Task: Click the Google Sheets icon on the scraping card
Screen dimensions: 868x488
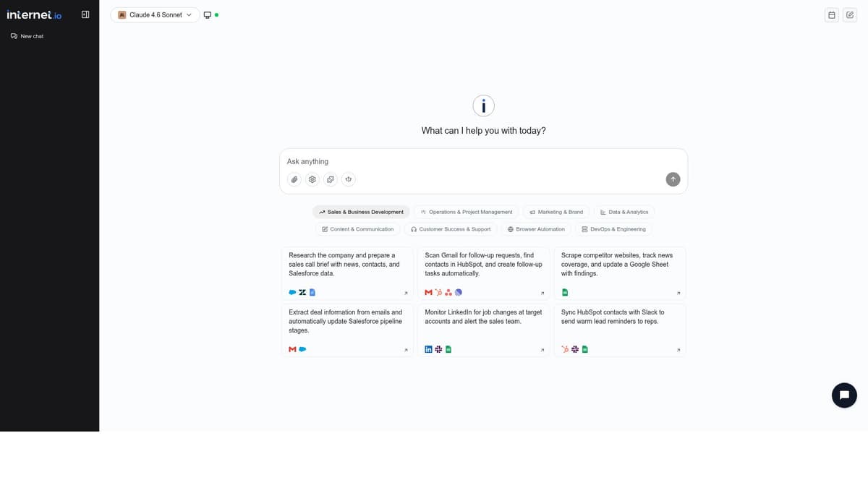Action: pos(565,292)
